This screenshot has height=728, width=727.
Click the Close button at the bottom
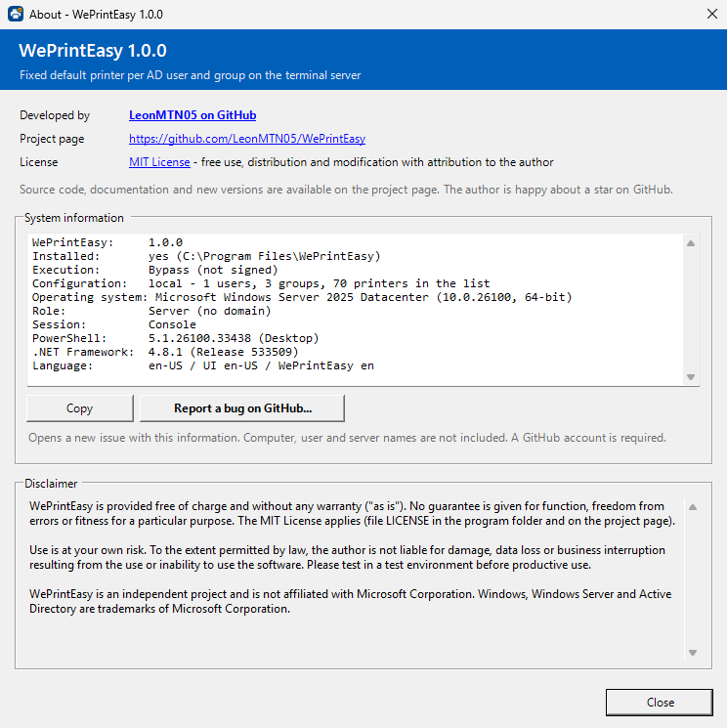pos(660,702)
